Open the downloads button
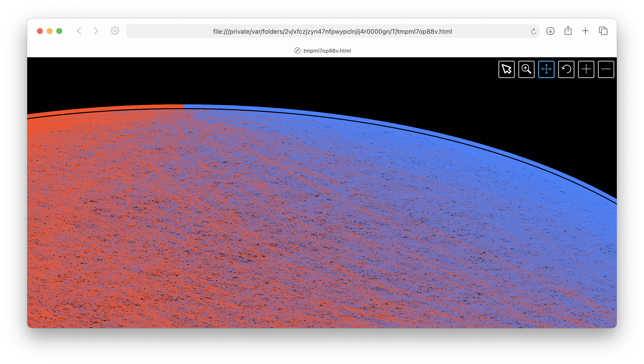The width and height of the screenshot is (644, 364). point(550,31)
